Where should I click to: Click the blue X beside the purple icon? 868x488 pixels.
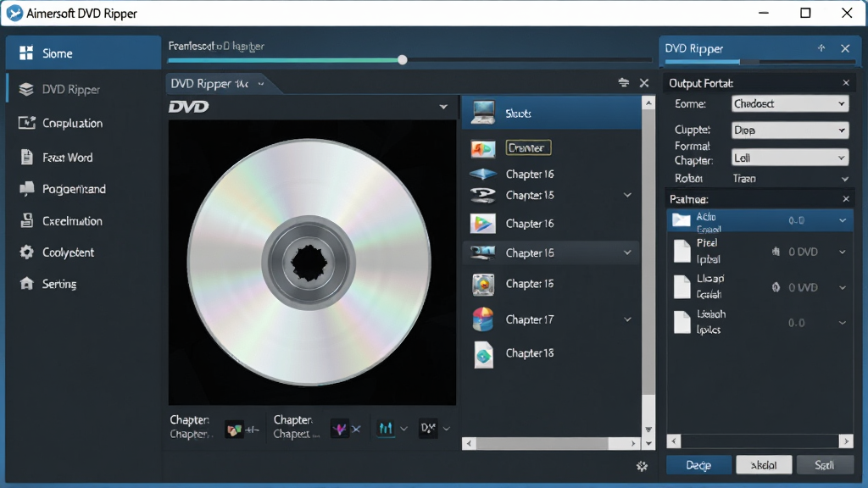357,429
